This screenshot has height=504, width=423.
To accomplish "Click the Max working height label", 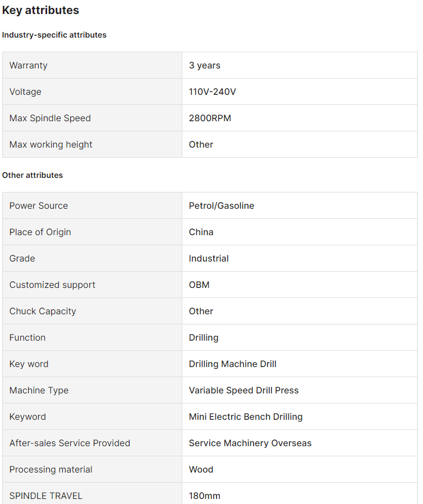I will pyautogui.click(x=51, y=145).
